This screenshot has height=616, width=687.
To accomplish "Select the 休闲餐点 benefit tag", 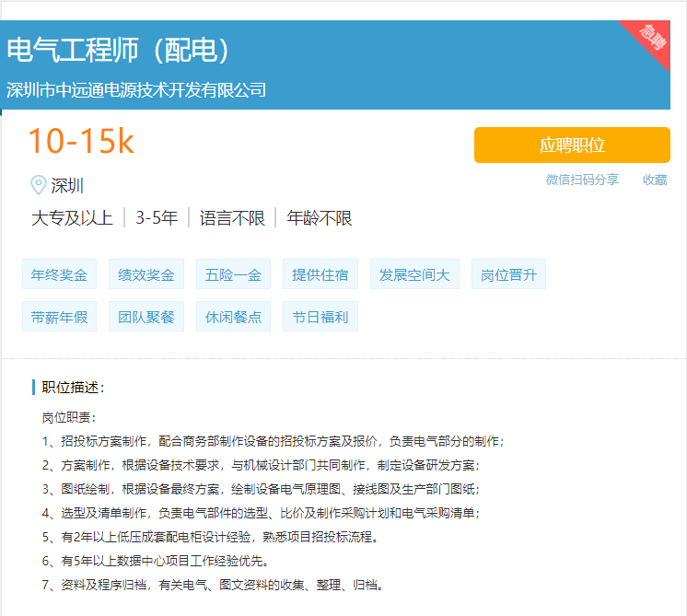I will [233, 317].
